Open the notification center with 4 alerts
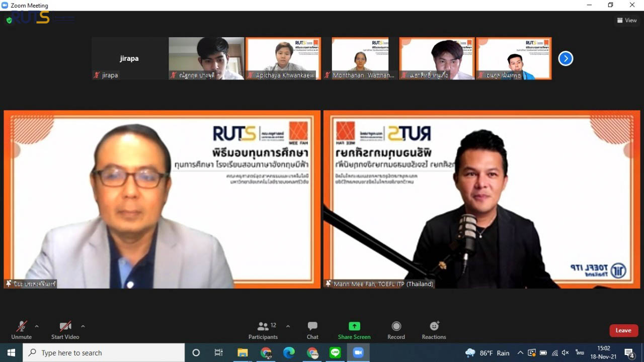The height and width of the screenshot is (362, 644). [x=630, y=353]
